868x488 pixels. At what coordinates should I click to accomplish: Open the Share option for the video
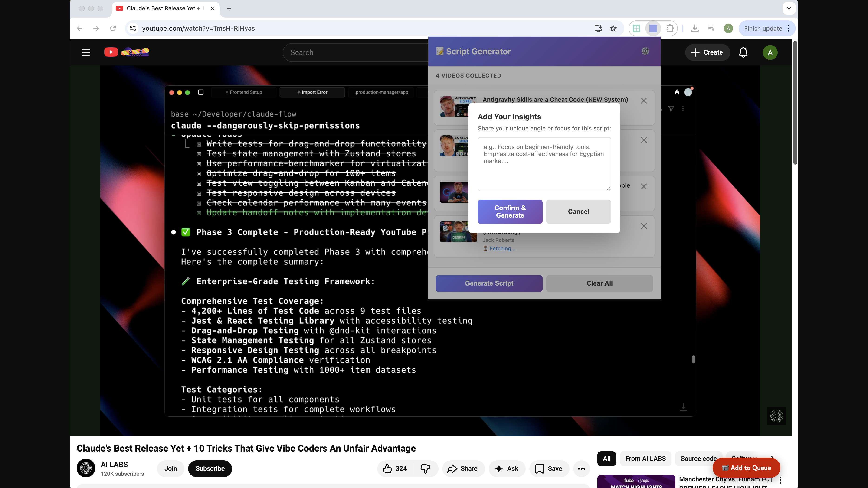tap(463, 468)
